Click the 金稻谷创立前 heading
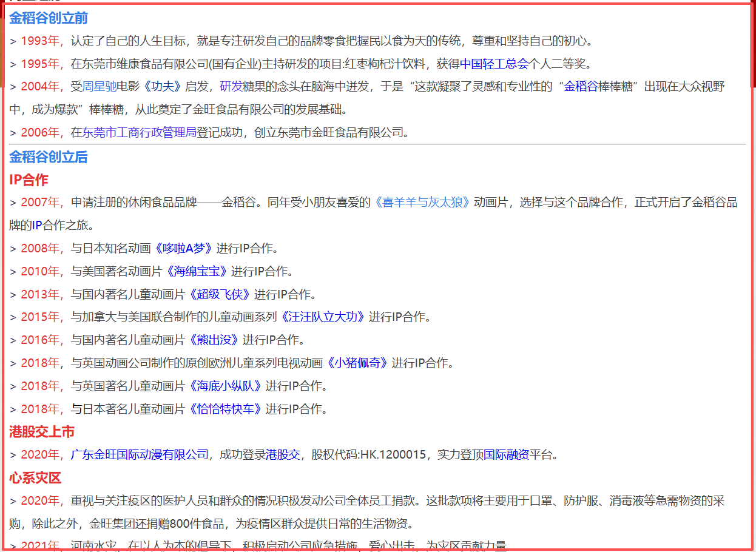Image resolution: width=756 pixels, height=552 pixels. [x=49, y=18]
